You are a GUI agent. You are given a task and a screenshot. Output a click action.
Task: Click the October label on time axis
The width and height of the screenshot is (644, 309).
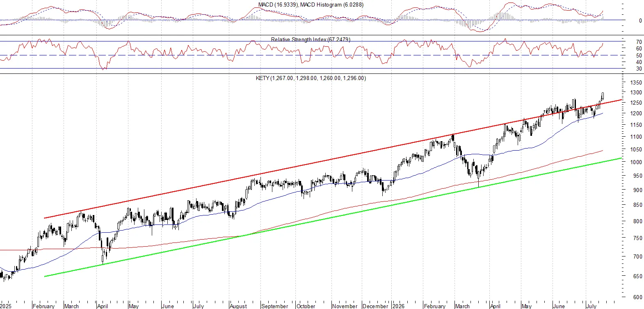(306, 306)
